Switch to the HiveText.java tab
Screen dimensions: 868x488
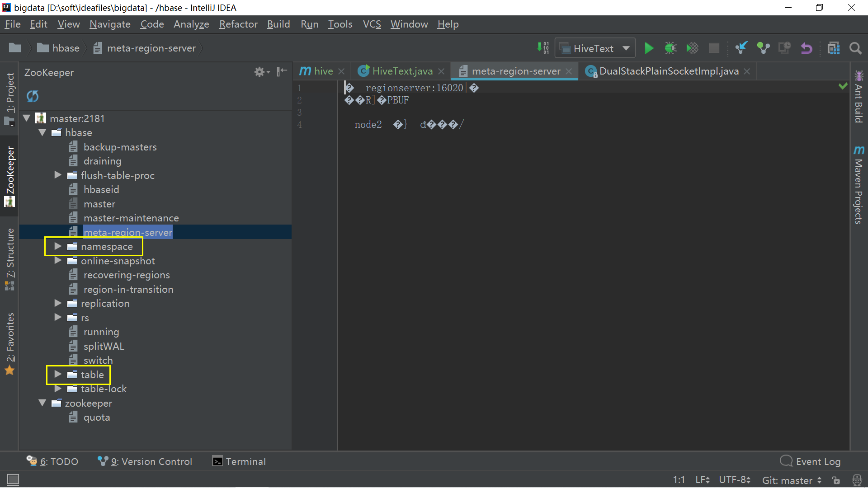402,71
